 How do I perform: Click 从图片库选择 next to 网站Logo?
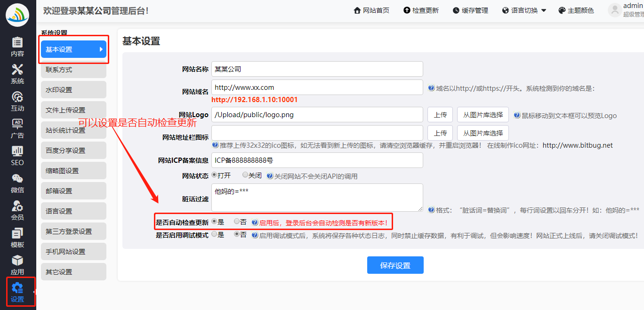483,115
